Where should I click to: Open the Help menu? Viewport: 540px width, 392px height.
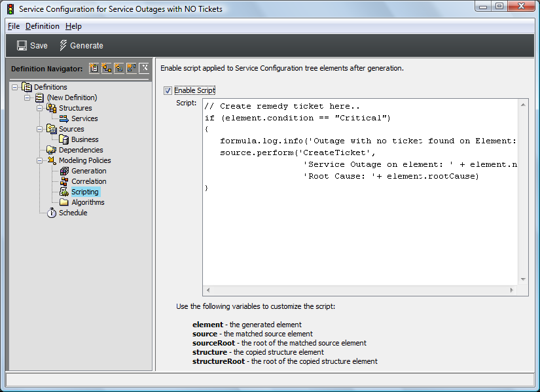click(x=73, y=26)
